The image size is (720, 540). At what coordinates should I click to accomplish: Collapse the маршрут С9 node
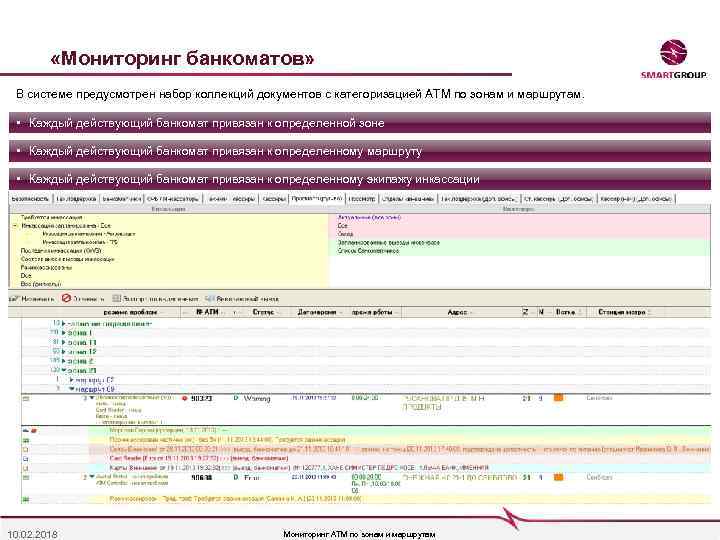[x=72, y=389]
